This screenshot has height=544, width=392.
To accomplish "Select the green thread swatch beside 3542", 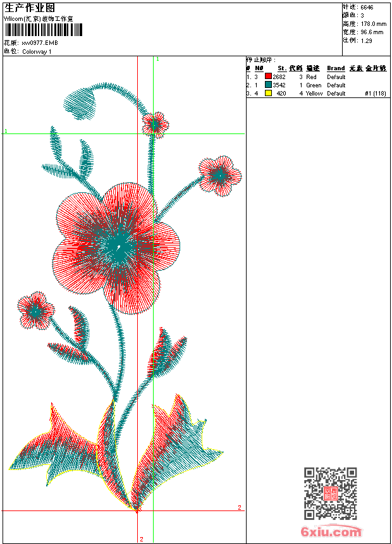I will tap(268, 85).
